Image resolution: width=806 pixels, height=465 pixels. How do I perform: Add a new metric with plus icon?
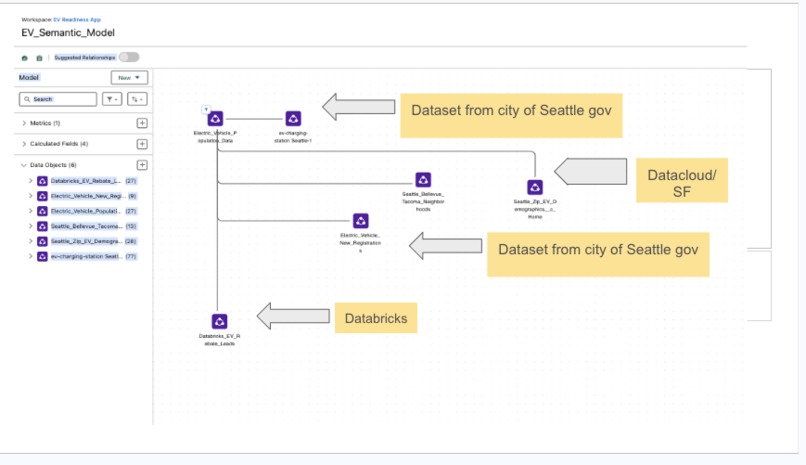[x=142, y=123]
